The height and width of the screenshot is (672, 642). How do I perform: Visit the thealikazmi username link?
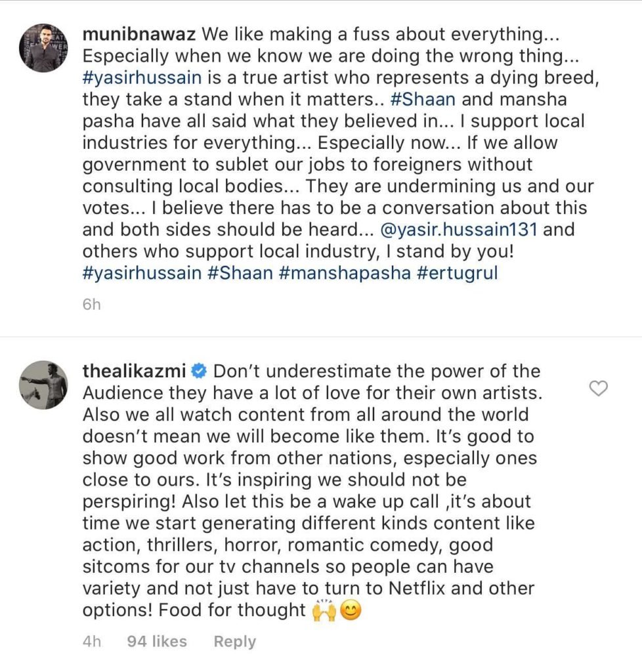click(x=135, y=371)
